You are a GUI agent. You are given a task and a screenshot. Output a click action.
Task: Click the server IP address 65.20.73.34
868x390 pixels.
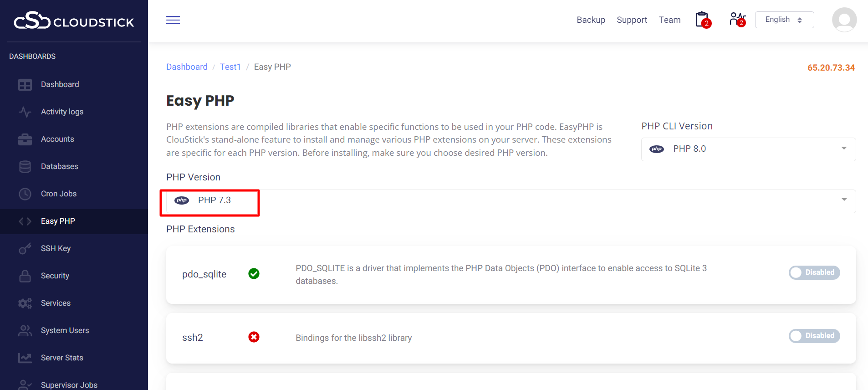click(831, 68)
